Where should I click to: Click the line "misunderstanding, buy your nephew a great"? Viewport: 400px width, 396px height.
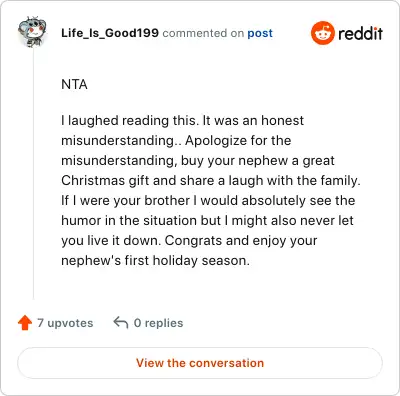[x=198, y=160]
